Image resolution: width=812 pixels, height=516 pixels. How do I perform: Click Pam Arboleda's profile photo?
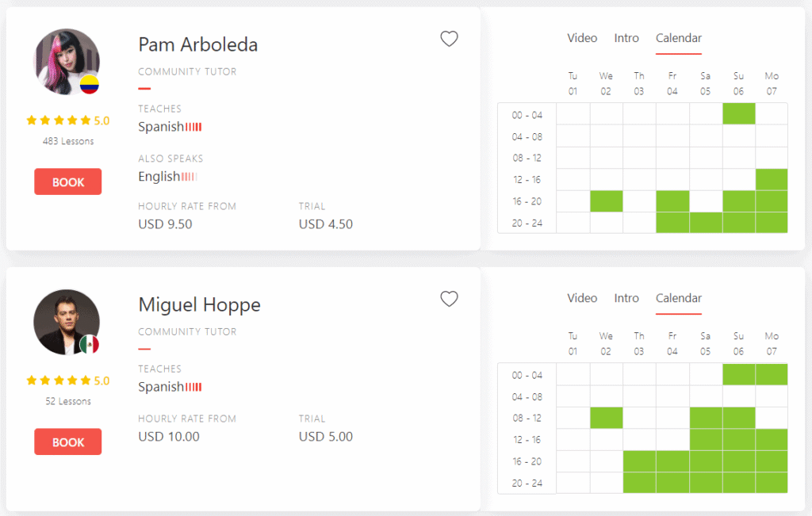point(67,62)
